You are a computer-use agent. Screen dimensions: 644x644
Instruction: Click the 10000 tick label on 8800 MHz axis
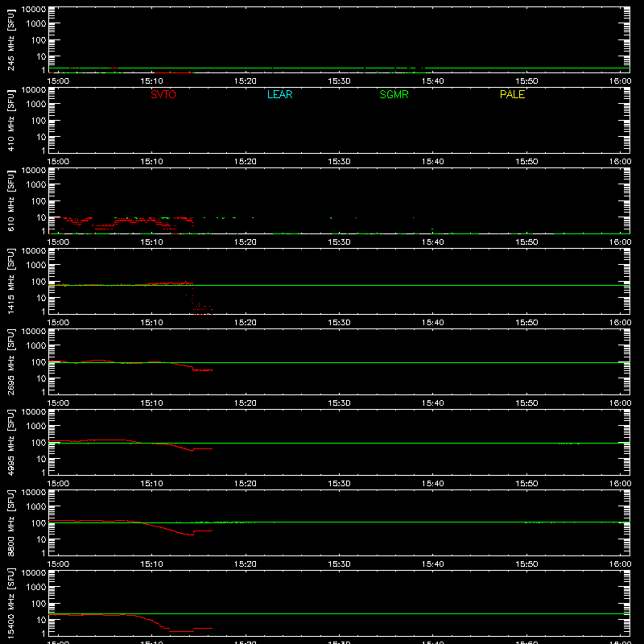coord(34,493)
